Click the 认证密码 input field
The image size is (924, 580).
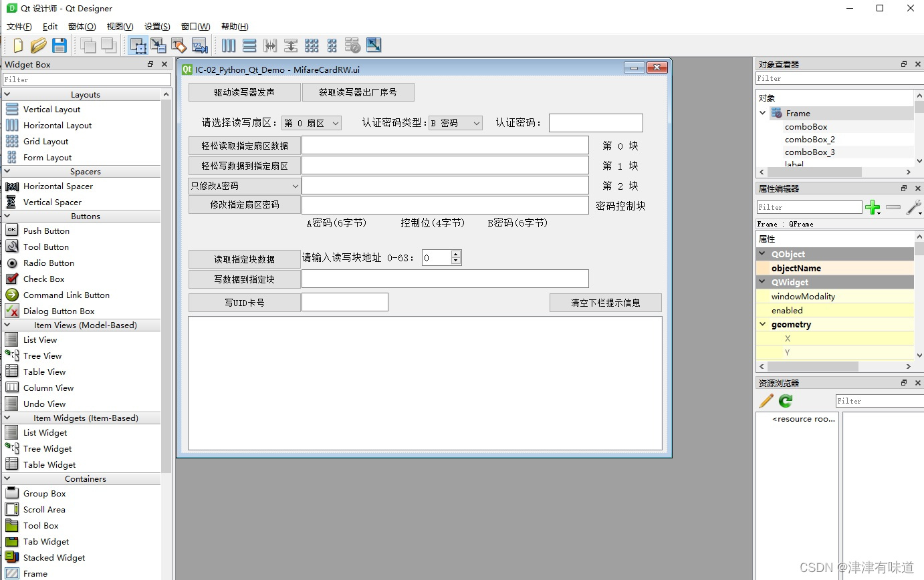[x=596, y=123]
